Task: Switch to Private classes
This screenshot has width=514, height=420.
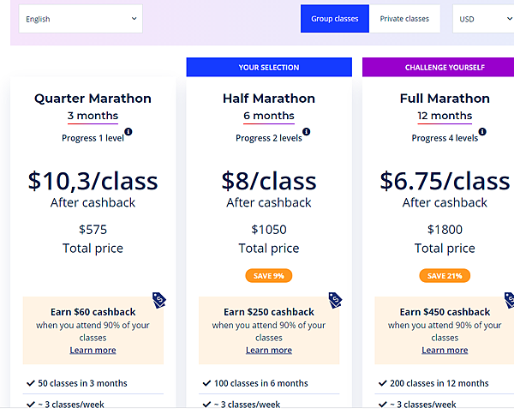Action: pyautogui.click(x=404, y=19)
